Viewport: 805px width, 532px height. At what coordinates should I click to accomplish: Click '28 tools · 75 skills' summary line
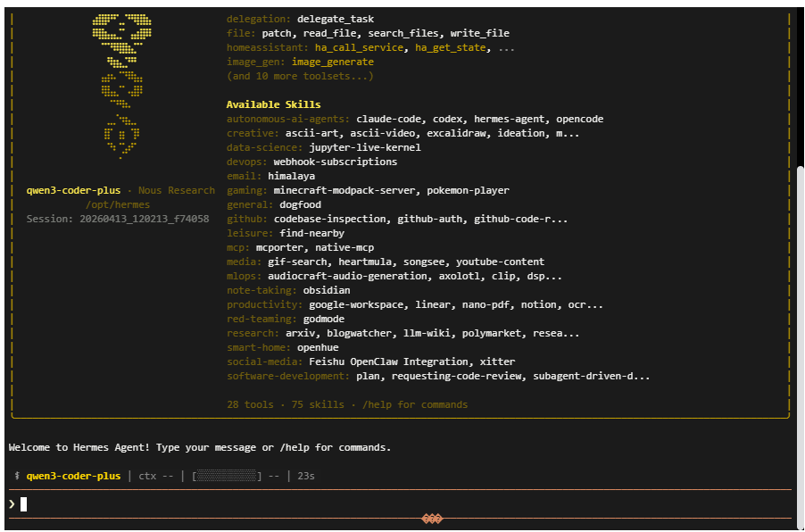[286, 405]
